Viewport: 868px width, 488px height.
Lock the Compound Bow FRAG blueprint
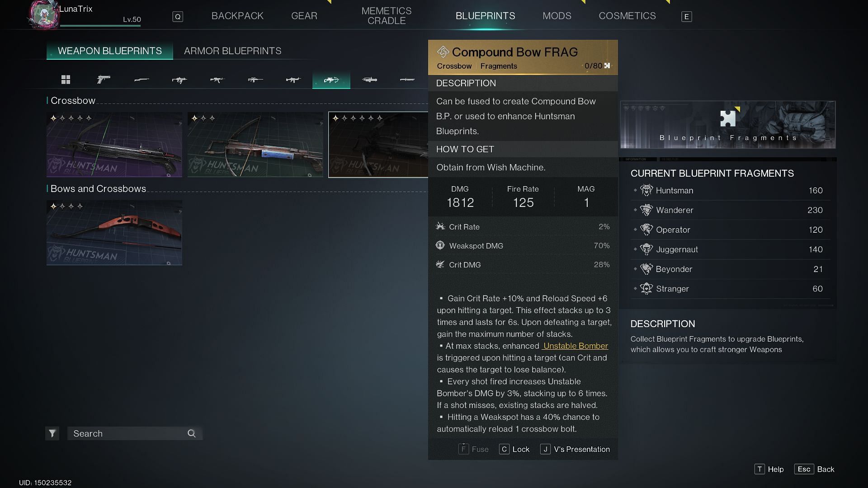[514, 449]
